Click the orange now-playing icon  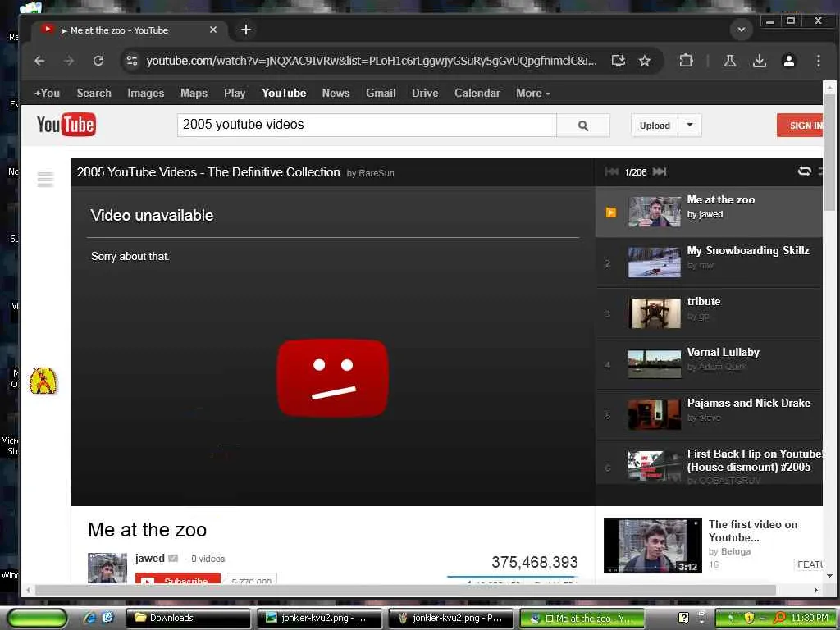610,212
